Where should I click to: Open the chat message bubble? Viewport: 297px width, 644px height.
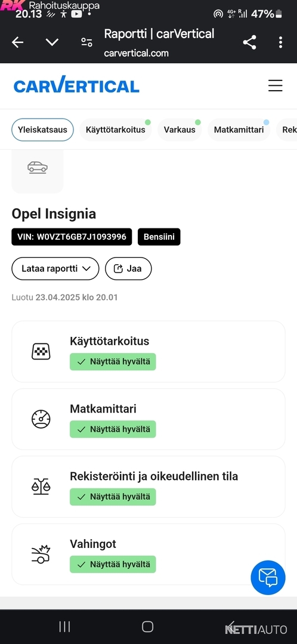coord(268,577)
